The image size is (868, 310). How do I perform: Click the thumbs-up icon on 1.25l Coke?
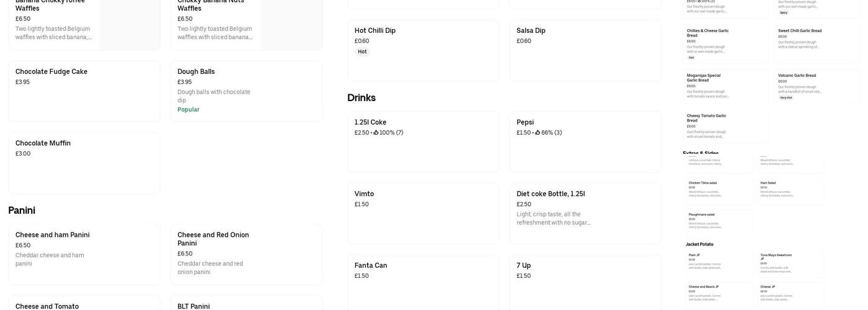376,133
